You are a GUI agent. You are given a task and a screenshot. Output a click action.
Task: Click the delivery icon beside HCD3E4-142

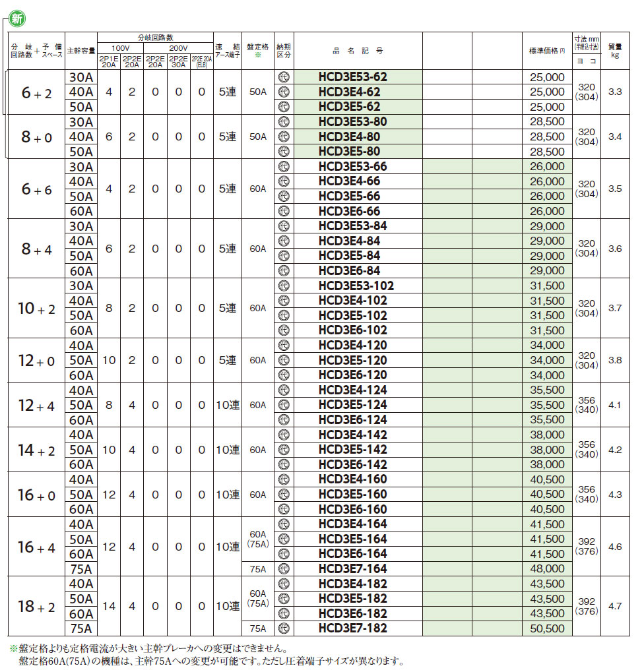click(x=284, y=435)
